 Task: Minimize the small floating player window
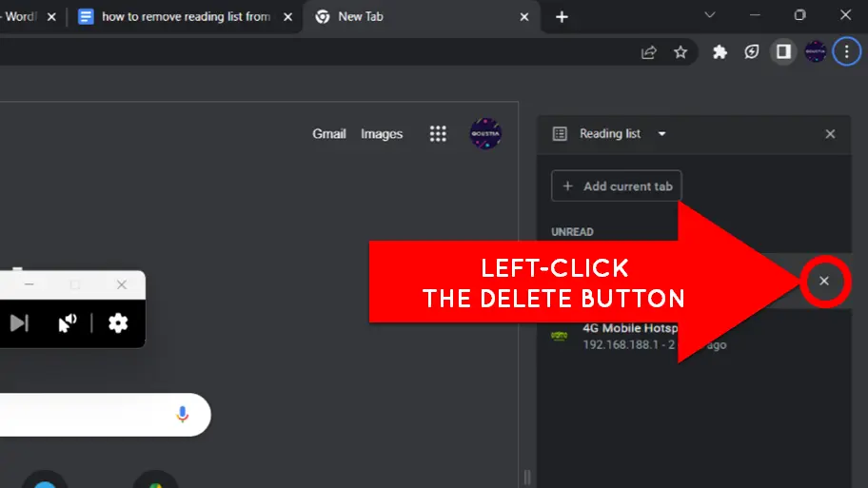coord(30,284)
